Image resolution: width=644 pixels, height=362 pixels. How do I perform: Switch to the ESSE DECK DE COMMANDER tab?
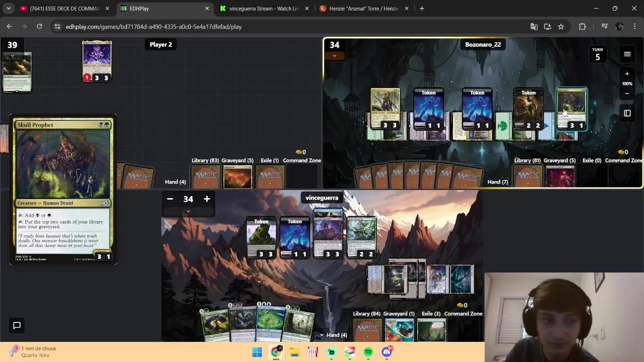click(64, 9)
